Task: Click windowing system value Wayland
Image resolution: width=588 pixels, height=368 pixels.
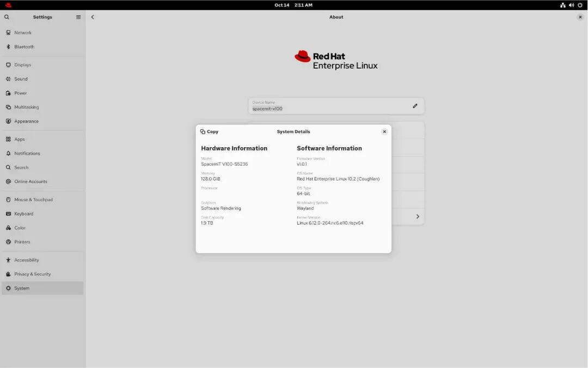Action: [x=305, y=208]
